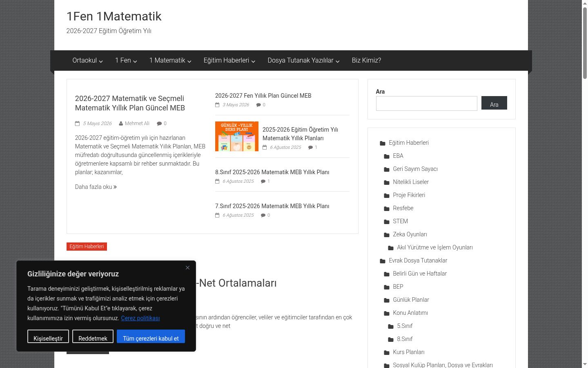The height and width of the screenshot is (368, 588).
Task: Accept all cookies with Tüm çerezleri kabul et
Action: tap(151, 337)
